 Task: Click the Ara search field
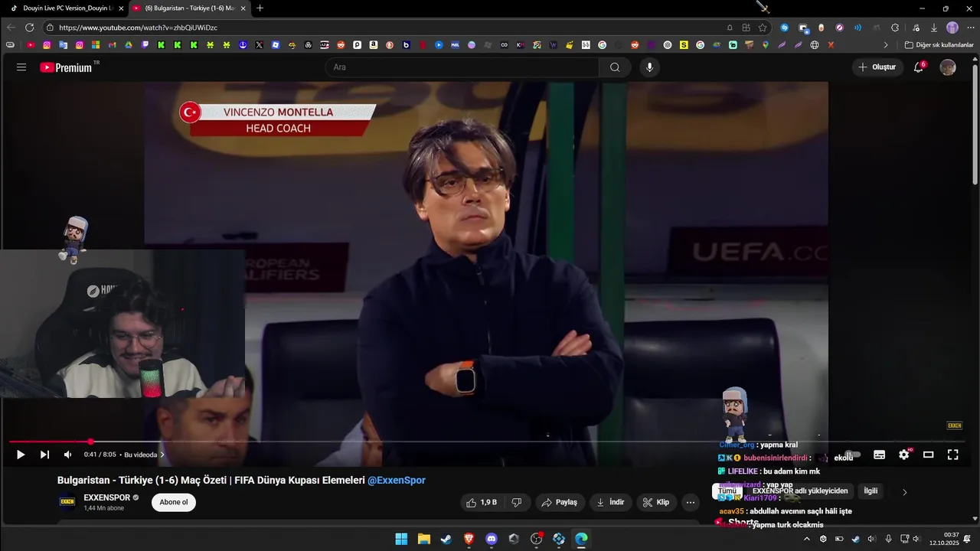[x=462, y=67]
